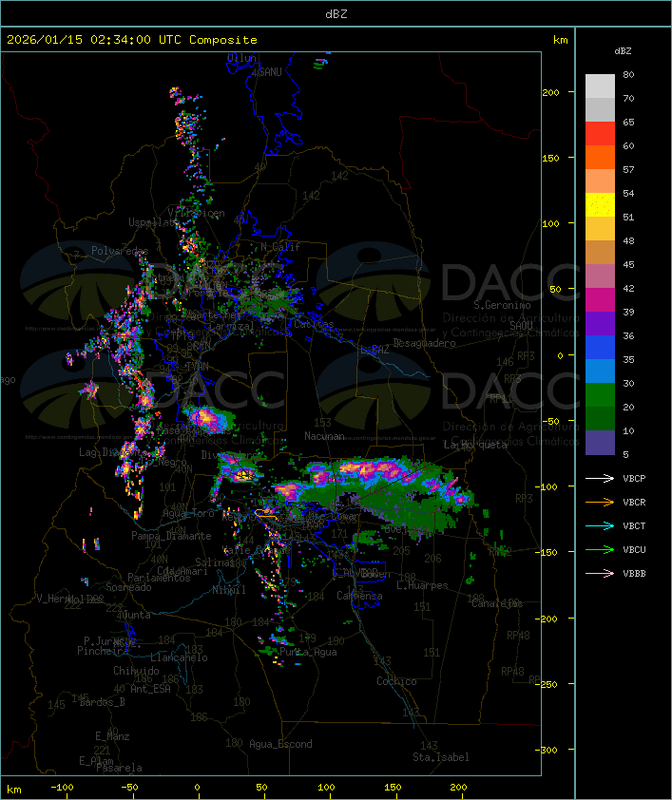The image size is (672, 800).
Task: Click the 'Uspallata' map label
Action: [x=154, y=222]
